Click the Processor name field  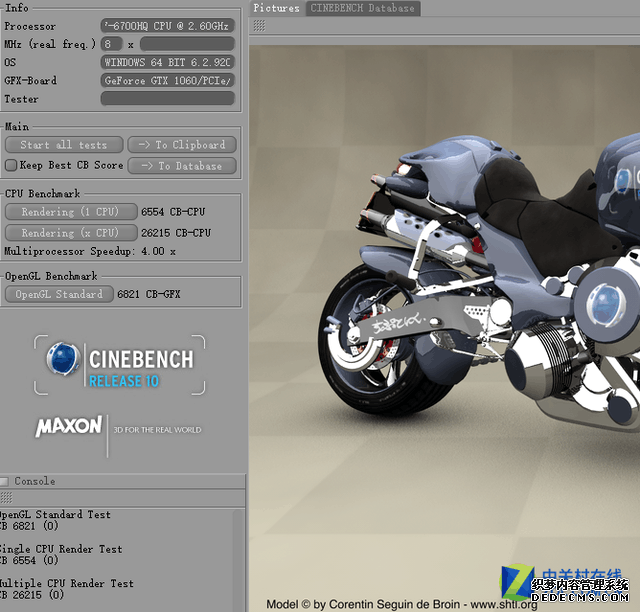pyautogui.click(x=168, y=26)
